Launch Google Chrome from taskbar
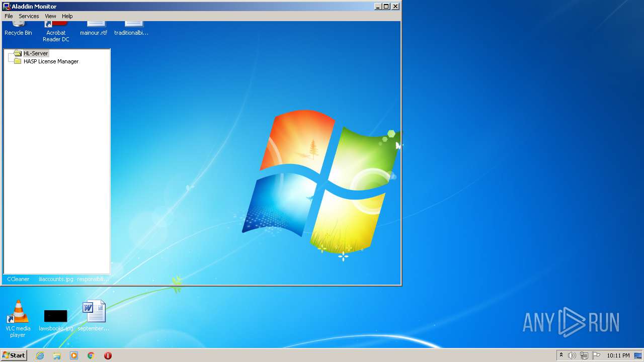The height and width of the screenshot is (362, 644). pos(91,355)
